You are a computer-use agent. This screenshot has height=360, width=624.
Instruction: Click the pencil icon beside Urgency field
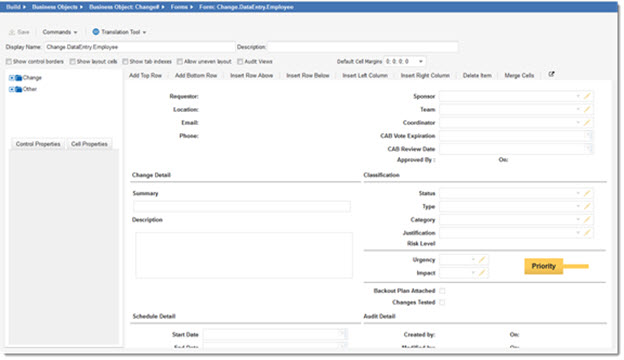[x=482, y=260]
